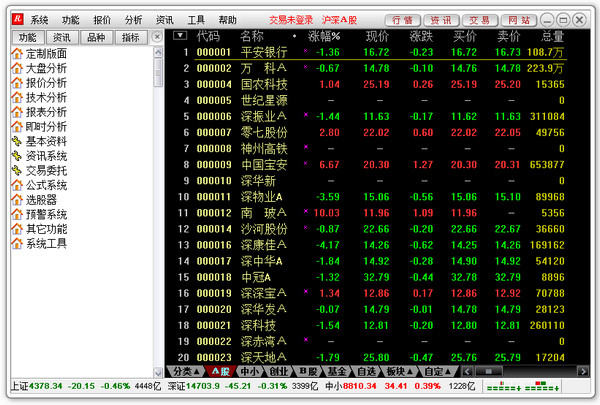
Task: Click the horizontal scrollbar right arrow
Action: coord(583,371)
